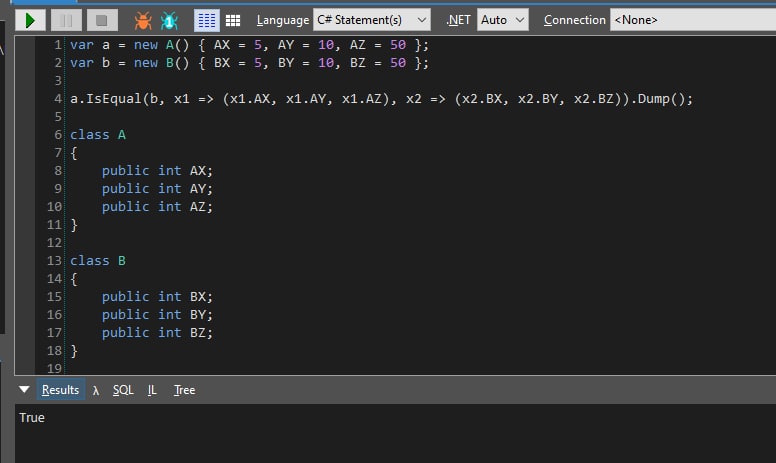This screenshot has width=776, height=463.
Task: Open the Language dropdown showing C# Statement(s)
Action: pyautogui.click(x=372, y=20)
